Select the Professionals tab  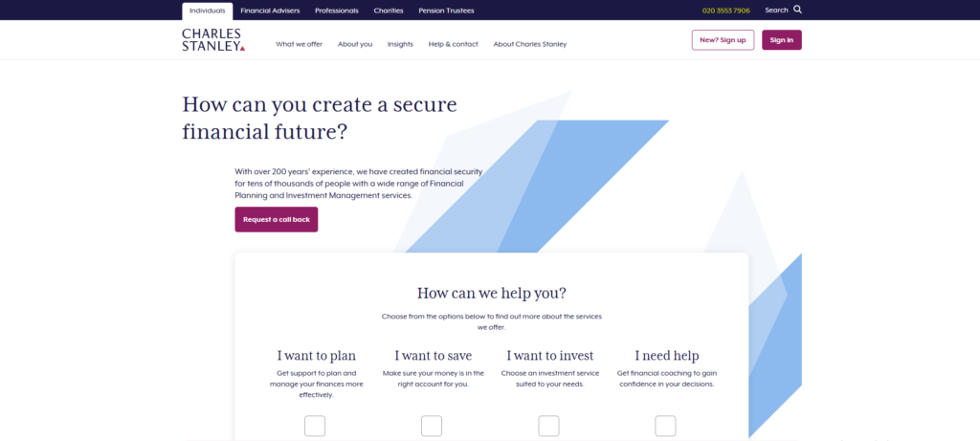coord(337,11)
